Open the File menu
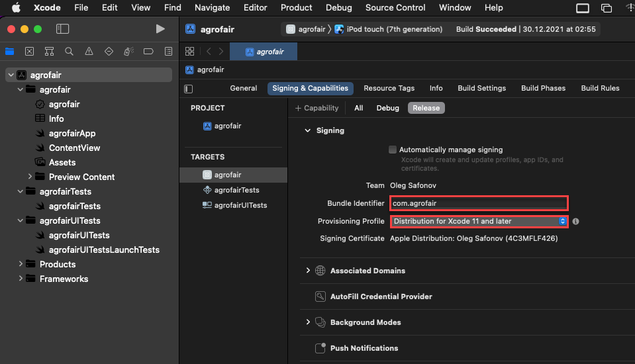635x364 pixels. point(81,8)
